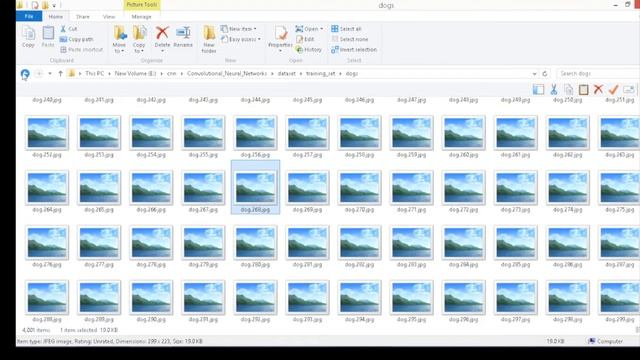Open the Manage tab under Picture Tools
Viewport: 640px width, 360px height.
pos(141,17)
